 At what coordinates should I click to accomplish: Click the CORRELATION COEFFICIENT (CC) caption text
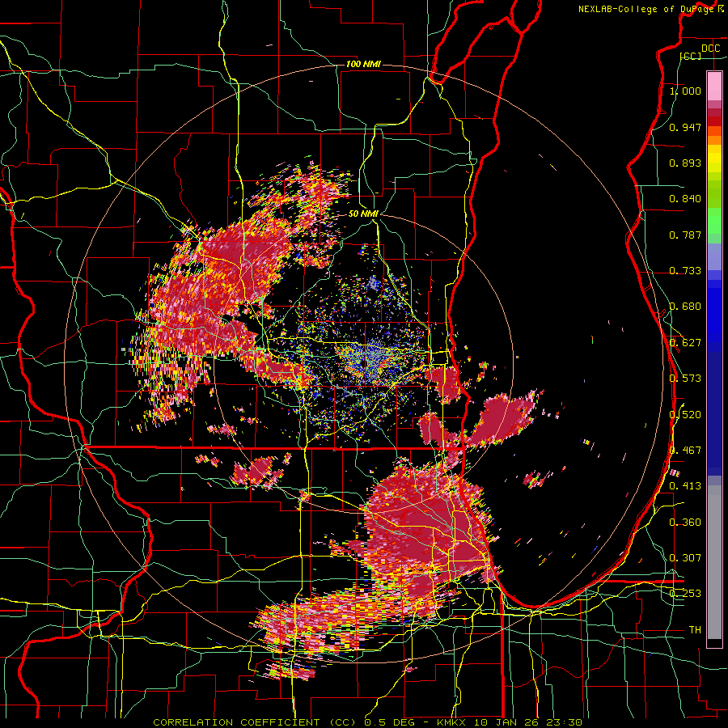point(255,722)
